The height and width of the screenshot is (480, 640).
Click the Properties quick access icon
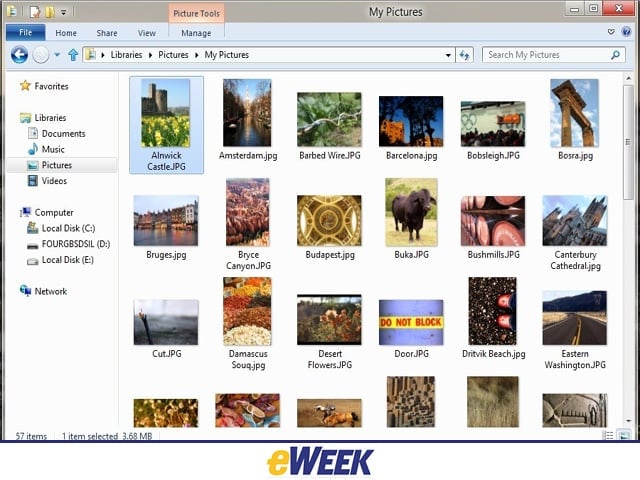click(x=36, y=12)
